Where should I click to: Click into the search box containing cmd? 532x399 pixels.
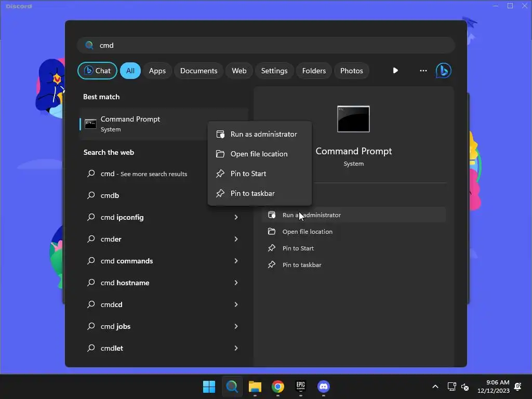[266, 45]
